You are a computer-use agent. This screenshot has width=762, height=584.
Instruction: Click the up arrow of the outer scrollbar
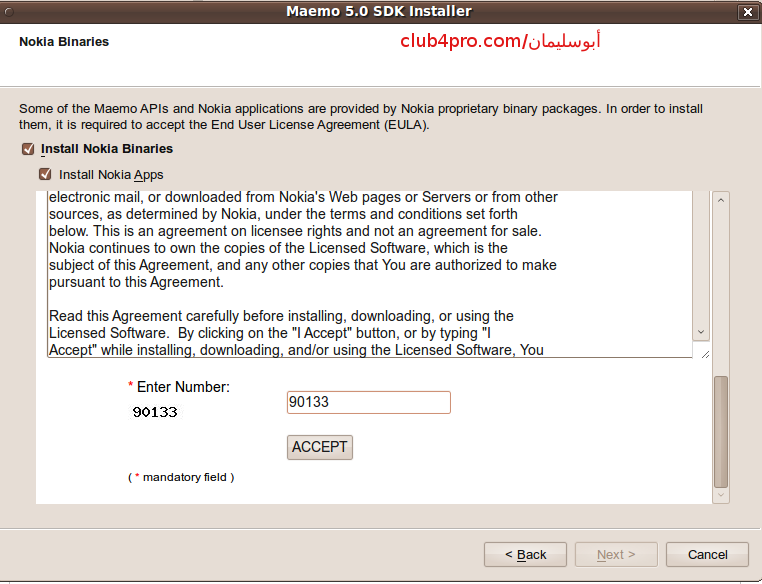pos(721,200)
